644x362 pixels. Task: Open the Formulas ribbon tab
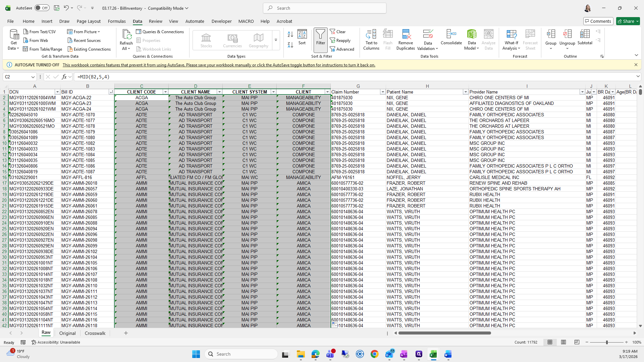(x=117, y=21)
